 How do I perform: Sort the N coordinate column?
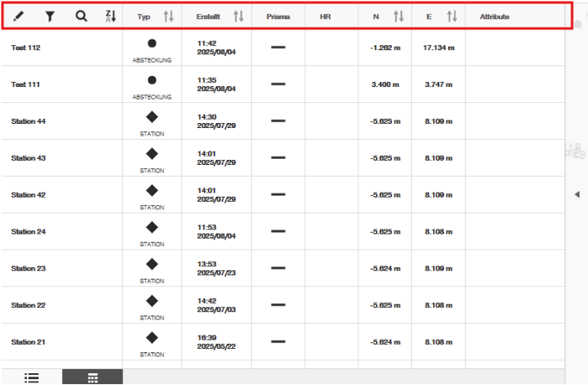coord(399,16)
